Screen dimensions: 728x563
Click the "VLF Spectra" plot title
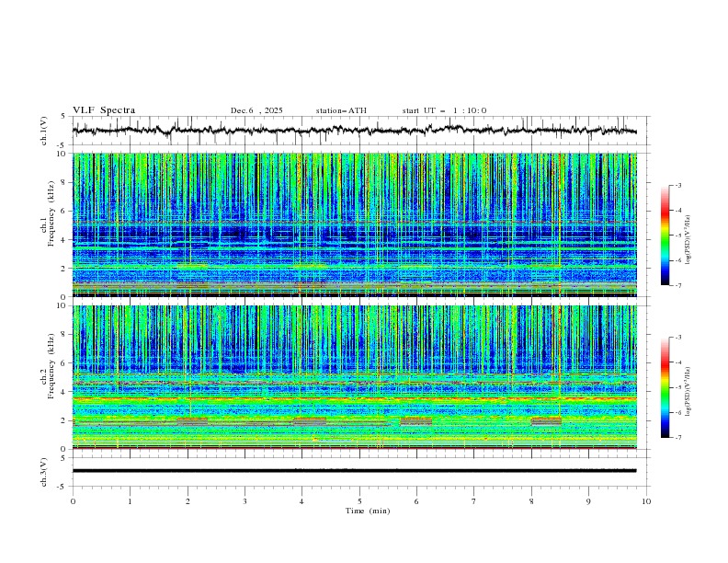(104, 110)
